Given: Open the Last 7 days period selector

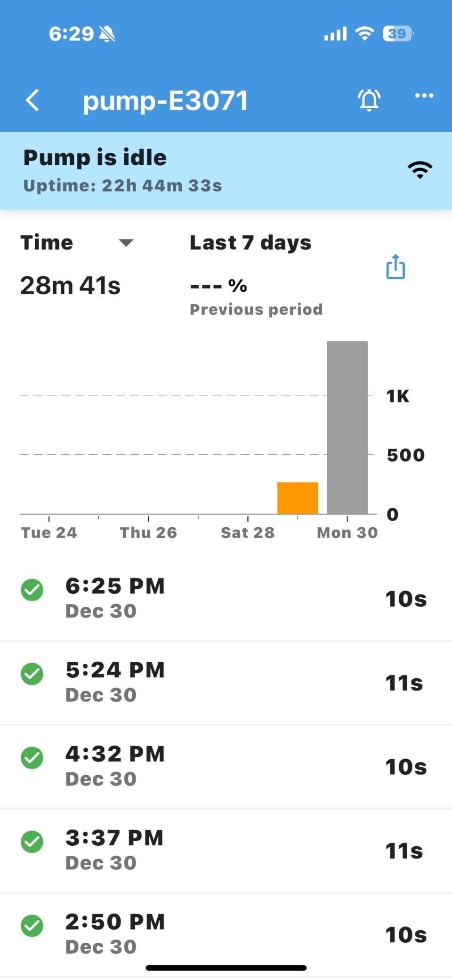Looking at the screenshot, I should click(x=250, y=243).
